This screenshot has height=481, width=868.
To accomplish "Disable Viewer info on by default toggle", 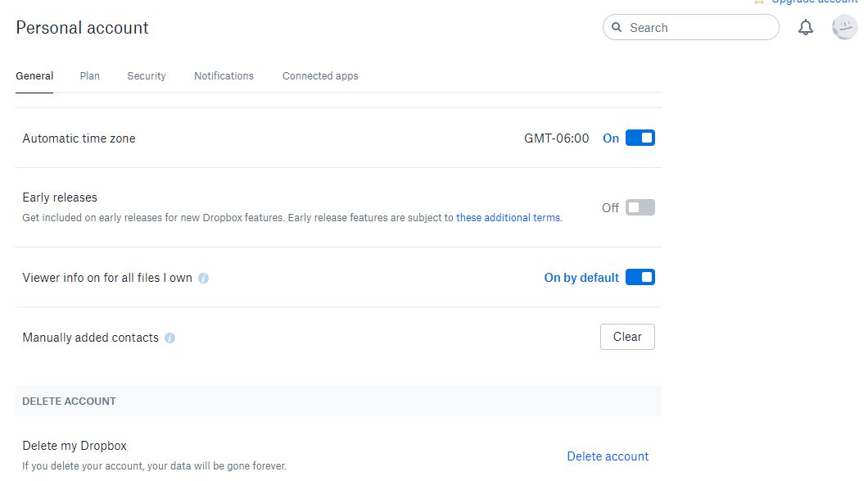I will click(x=640, y=277).
